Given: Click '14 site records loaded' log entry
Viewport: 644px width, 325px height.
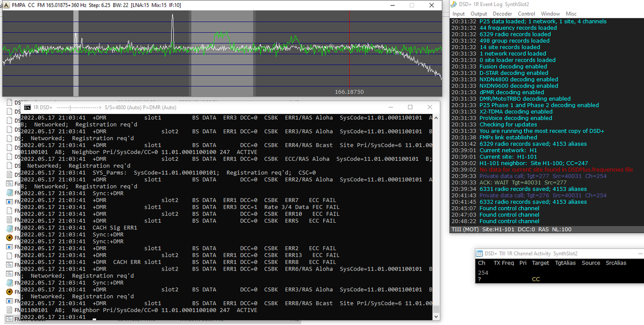Looking at the screenshot, I should 511,47.
